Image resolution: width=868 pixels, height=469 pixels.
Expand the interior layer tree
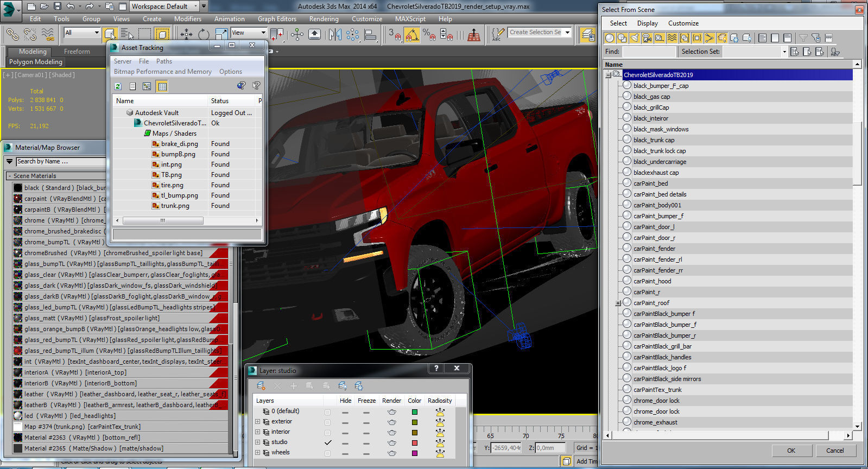click(257, 432)
